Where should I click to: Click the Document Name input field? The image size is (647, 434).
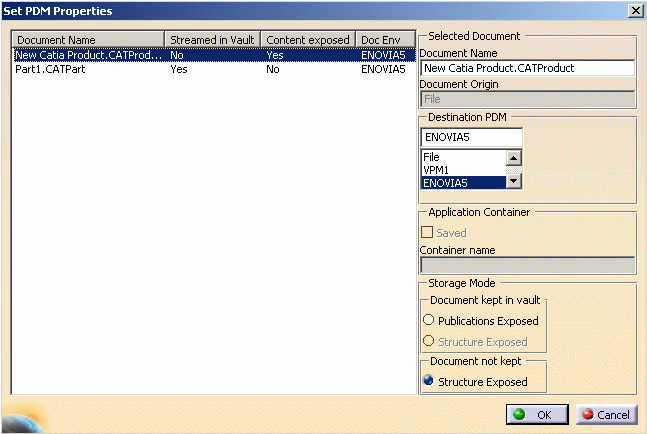pos(527,69)
